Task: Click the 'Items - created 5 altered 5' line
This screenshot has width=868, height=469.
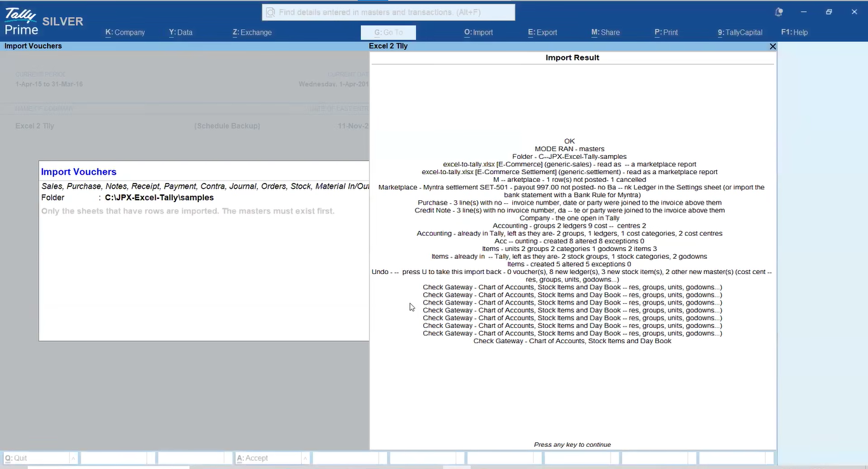Action: (569, 264)
